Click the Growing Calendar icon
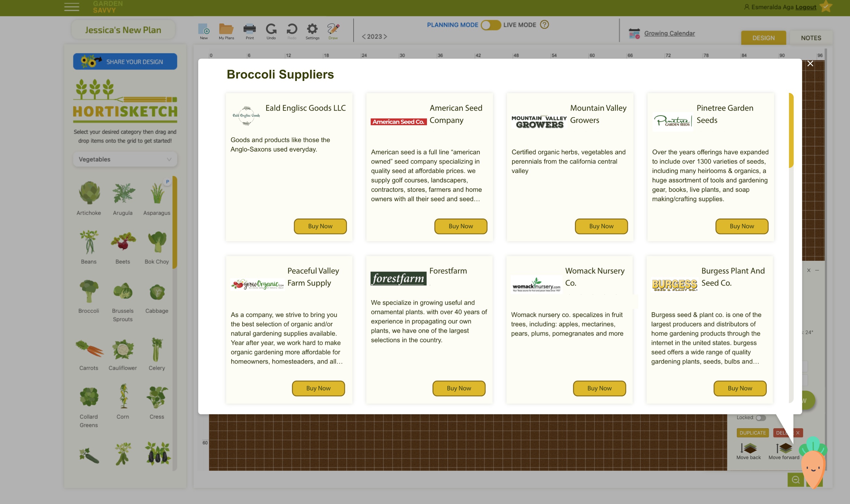The image size is (850, 504). coord(634,33)
